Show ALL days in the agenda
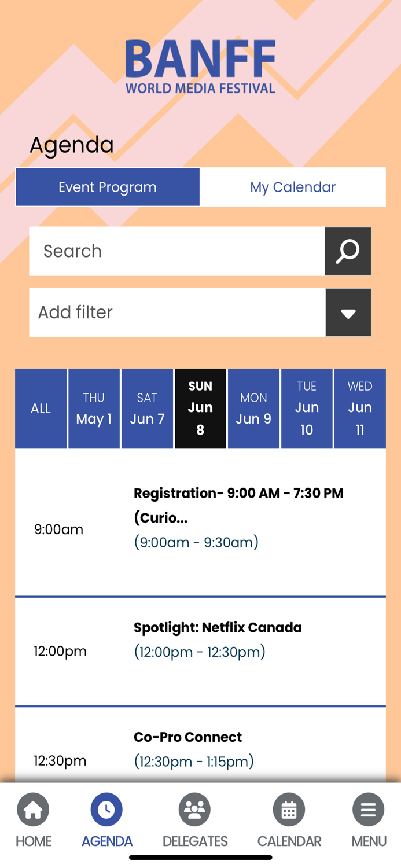Viewport: 401px width, 868px height. click(41, 409)
